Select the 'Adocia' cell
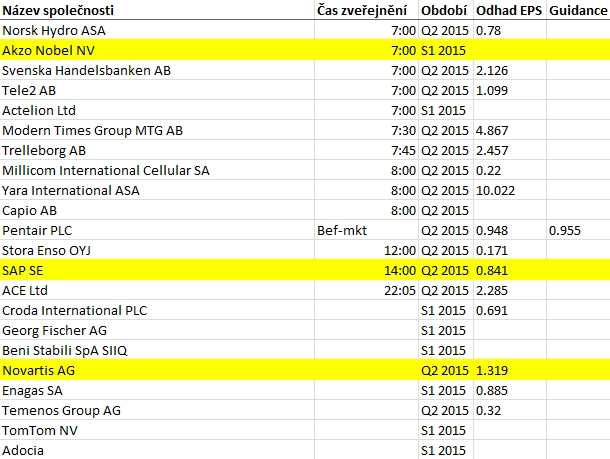The image size is (610, 459). (x=157, y=450)
